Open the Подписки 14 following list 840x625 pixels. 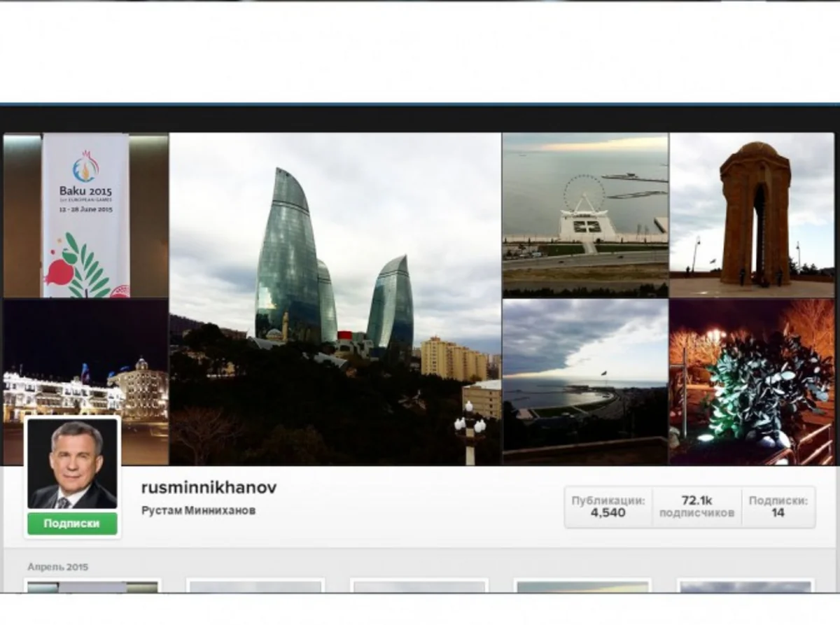(x=778, y=507)
